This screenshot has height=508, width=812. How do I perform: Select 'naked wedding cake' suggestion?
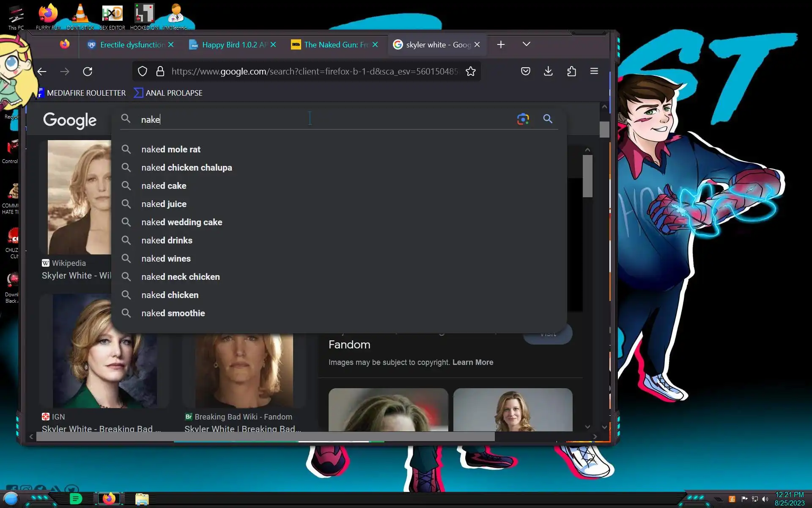click(181, 222)
